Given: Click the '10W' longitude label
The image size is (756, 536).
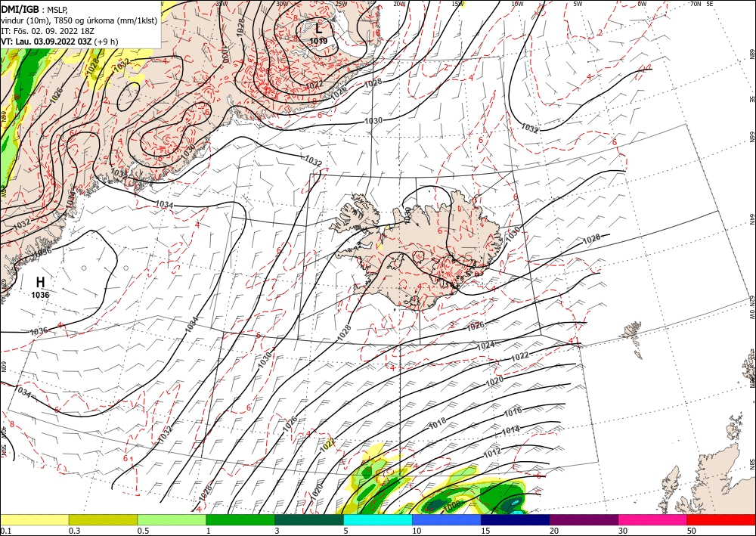Looking at the screenshot, I should pos(517,4).
